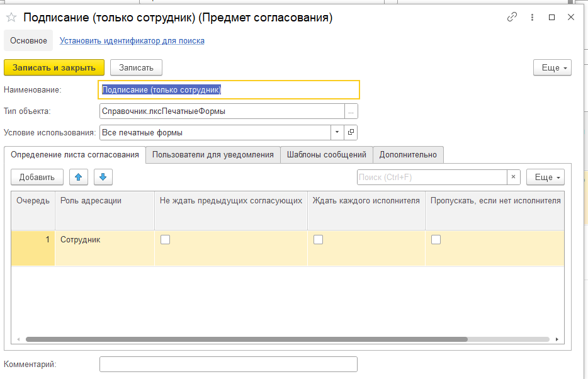Maximize the dialog window
Viewport: 588px width, 379px height.
pyautogui.click(x=551, y=17)
